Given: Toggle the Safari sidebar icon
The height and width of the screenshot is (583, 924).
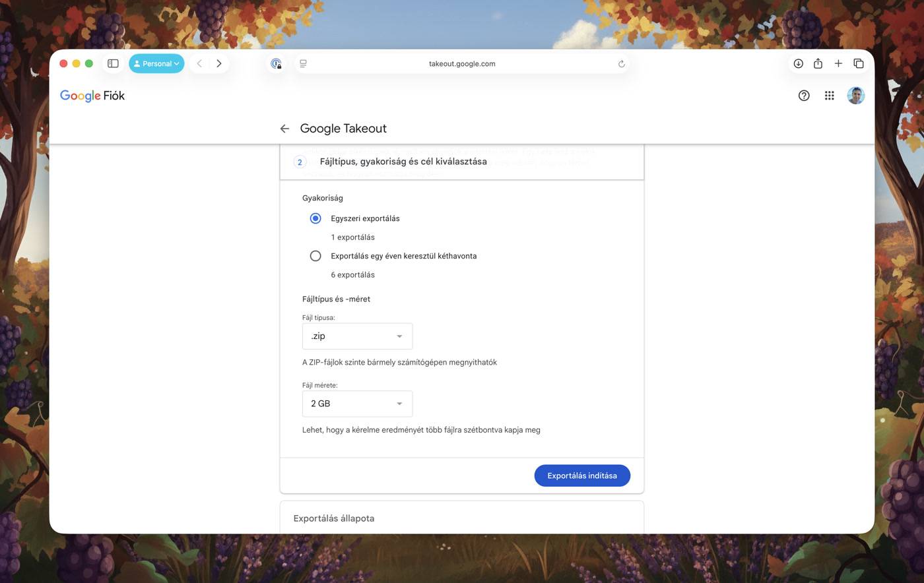Looking at the screenshot, I should [113, 64].
